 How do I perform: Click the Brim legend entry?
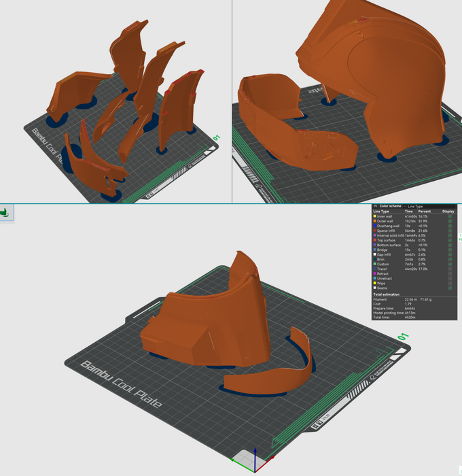point(382,259)
